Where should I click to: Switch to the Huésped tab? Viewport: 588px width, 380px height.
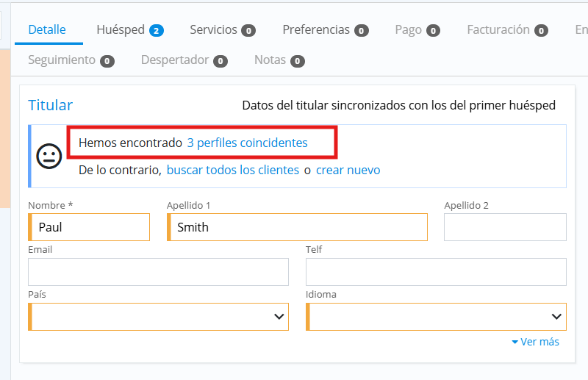[x=129, y=30]
